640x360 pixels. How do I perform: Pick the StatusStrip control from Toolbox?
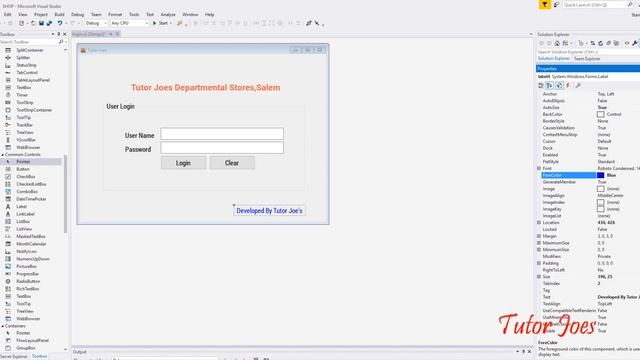(26, 65)
